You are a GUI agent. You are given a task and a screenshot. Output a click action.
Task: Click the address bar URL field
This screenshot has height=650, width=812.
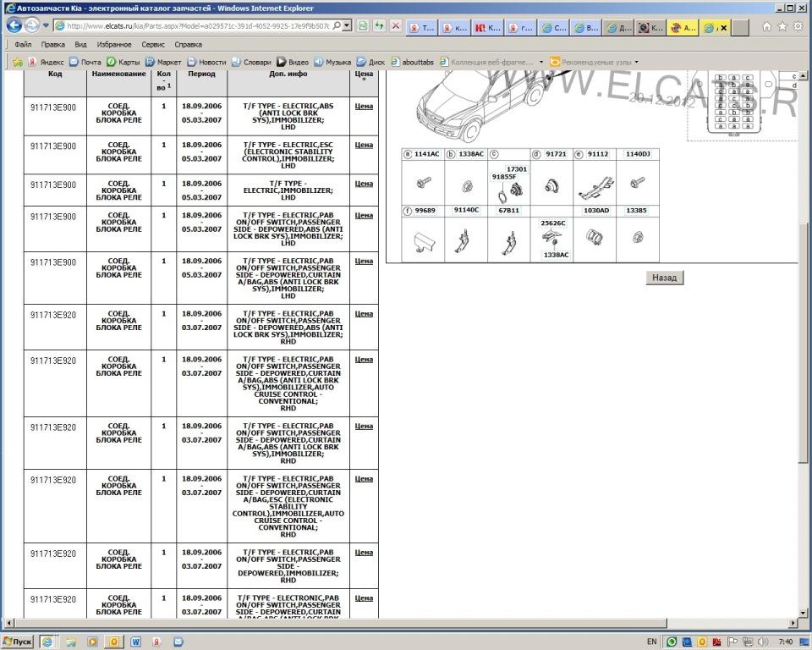coord(203,25)
